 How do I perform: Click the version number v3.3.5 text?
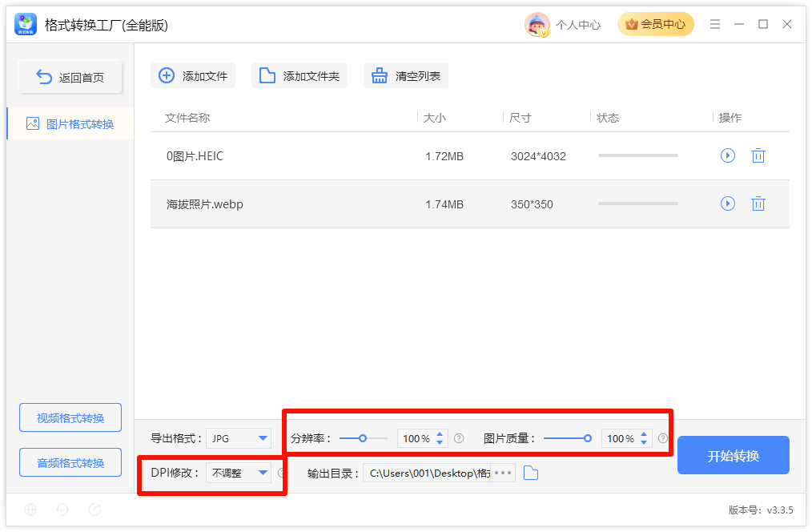(780, 510)
